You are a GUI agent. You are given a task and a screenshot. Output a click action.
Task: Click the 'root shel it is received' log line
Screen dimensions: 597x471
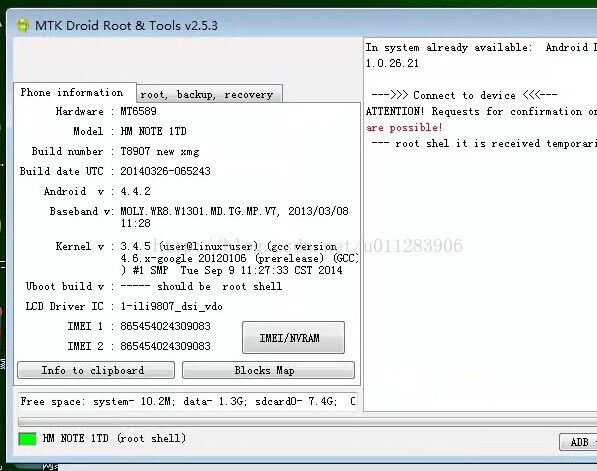[x=484, y=144]
